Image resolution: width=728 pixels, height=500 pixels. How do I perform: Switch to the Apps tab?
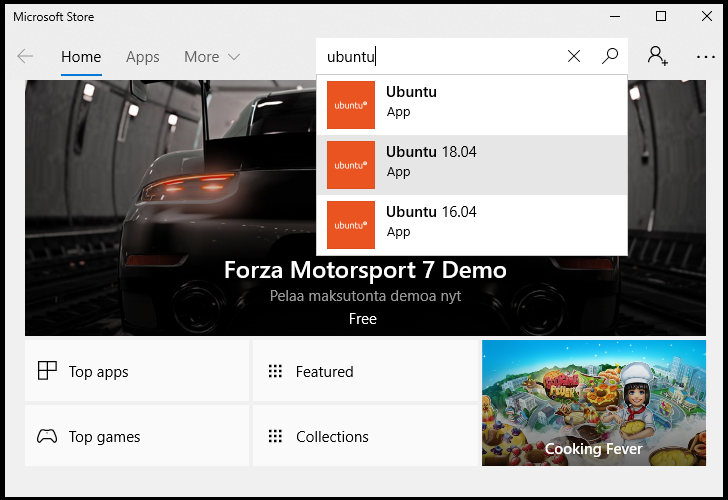[x=143, y=57]
